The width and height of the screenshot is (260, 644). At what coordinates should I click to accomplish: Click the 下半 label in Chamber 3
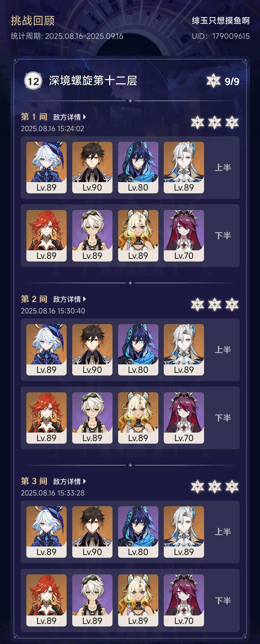tap(223, 600)
